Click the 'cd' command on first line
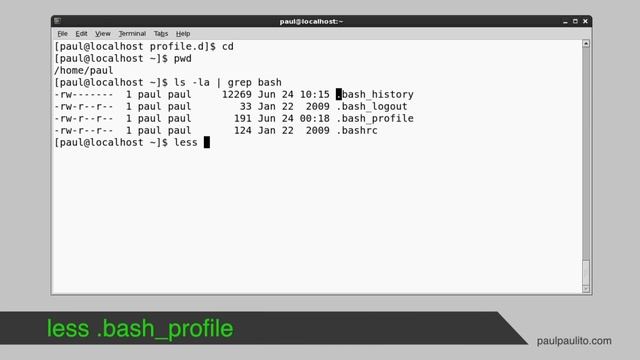Image resolution: width=640 pixels, height=360 pixels. (x=228, y=47)
